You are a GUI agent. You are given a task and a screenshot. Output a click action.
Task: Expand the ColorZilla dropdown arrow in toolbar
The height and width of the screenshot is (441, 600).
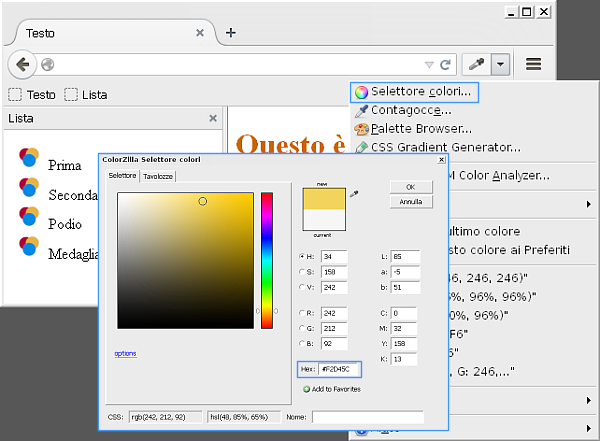(501, 64)
